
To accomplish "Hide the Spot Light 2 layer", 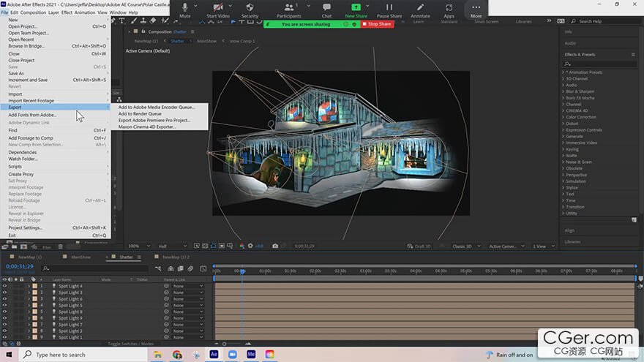I will pos(4,331).
